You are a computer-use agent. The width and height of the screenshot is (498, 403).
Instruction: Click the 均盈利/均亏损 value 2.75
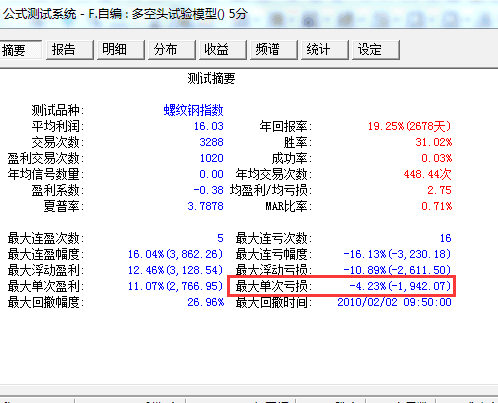click(439, 190)
